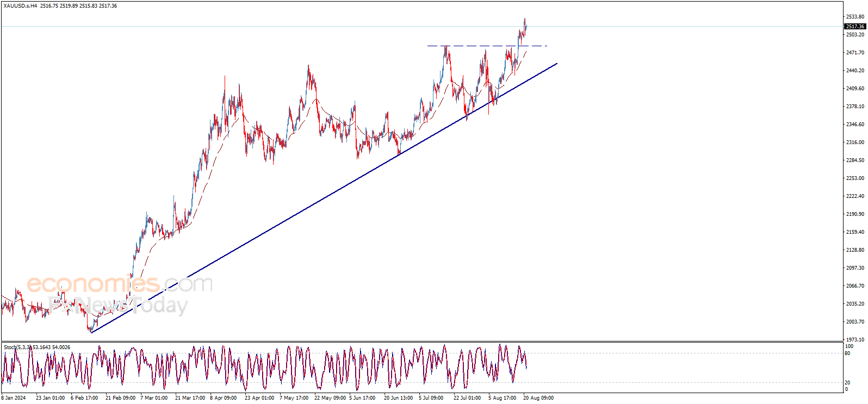Click the 2533.80 price axis label
Image resolution: width=868 pixels, height=404 pixels.
pyautogui.click(x=855, y=17)
